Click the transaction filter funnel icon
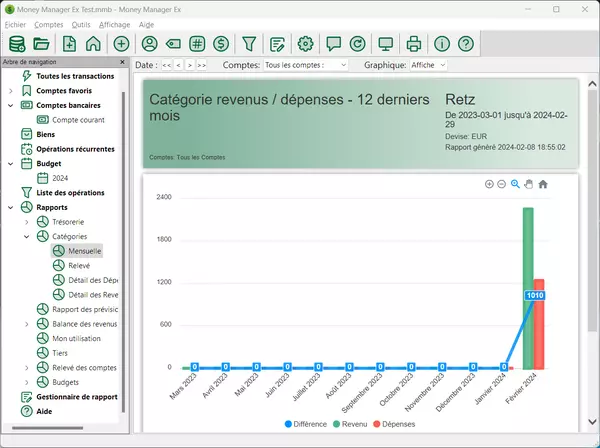The width and height of the screenshot is (600, 448). 249,43
